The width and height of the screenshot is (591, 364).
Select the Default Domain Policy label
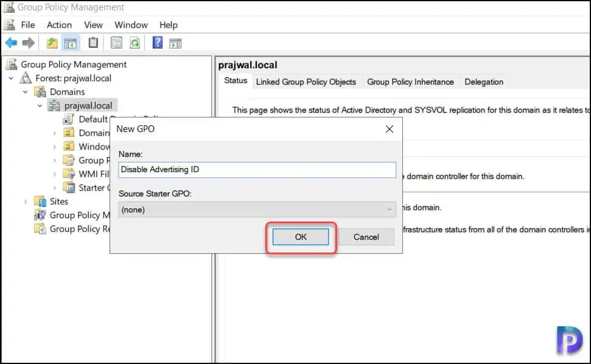[94, 119]
